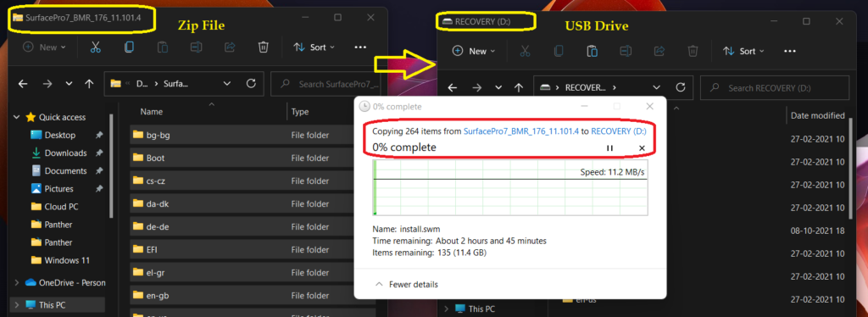Screen dimensions: 868x317
Task: Click Share icon in SurfacePro7 window toolbar
Action: pos(230,47)
